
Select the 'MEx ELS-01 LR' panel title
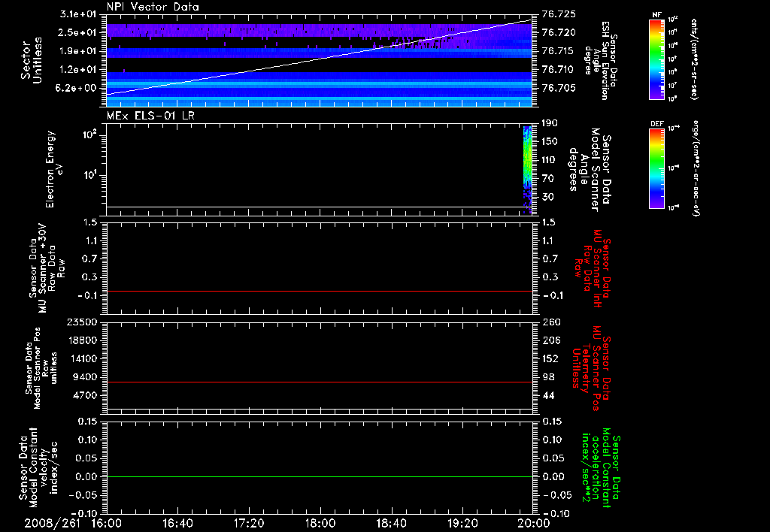pyautogui.click(x=150, y=116)
